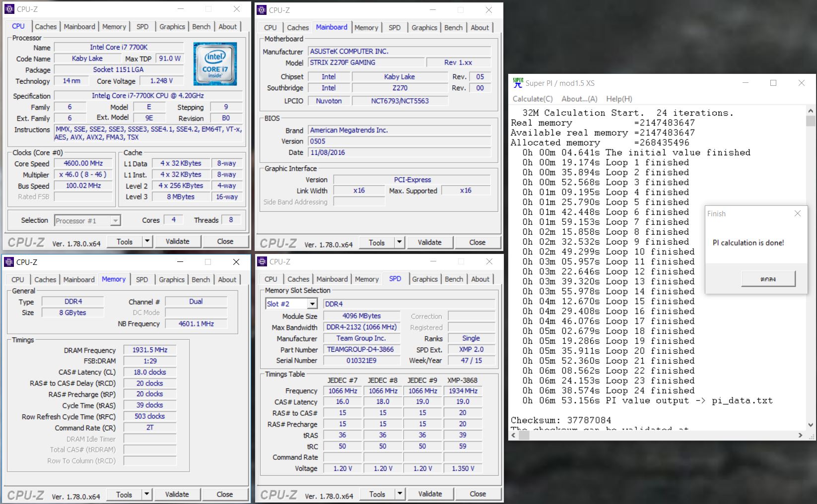Screen dimensions: 817x504
Task: Click the Super PI title bar icon
Action: 518,83
